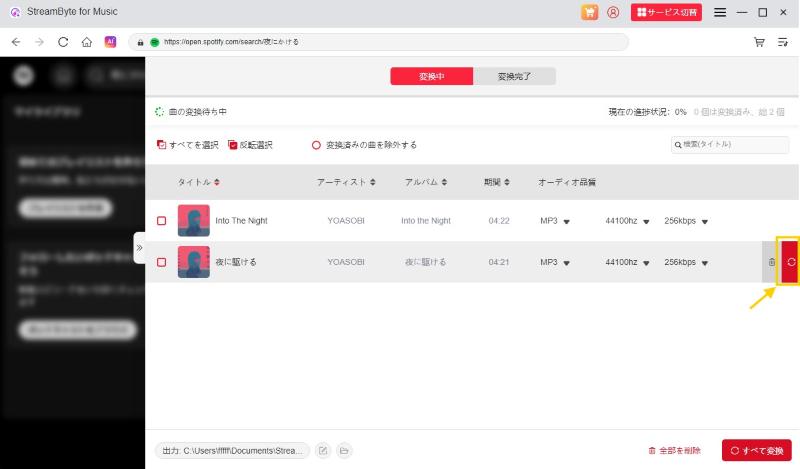The image size is (800, 469).
Task: Focus the title search field
Action: tap(730, 145)
